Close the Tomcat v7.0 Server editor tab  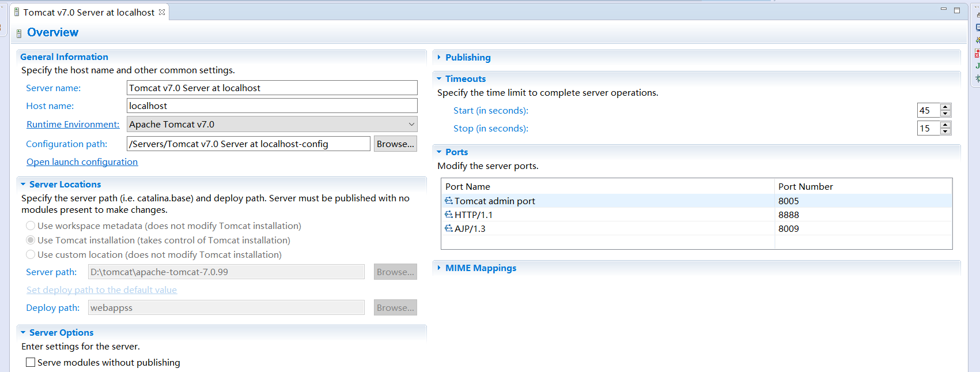click(x=162, y=12)
